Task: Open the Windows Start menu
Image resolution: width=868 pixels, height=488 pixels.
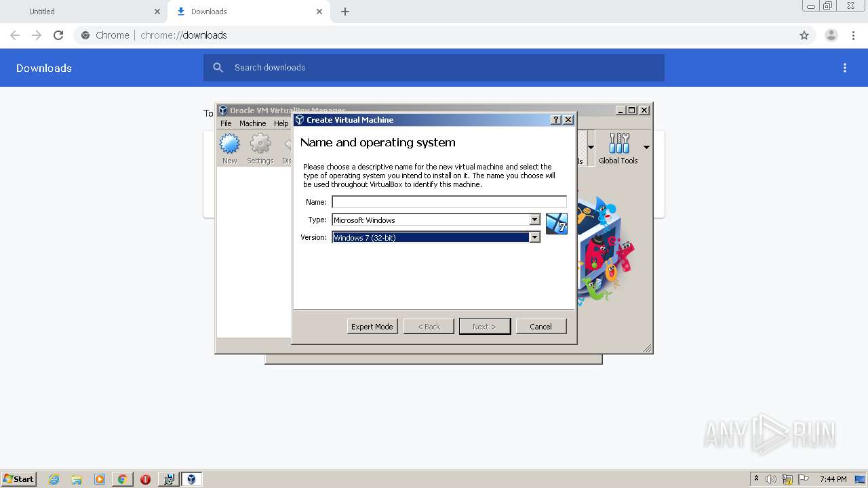Action: click(x=19, y=479)
